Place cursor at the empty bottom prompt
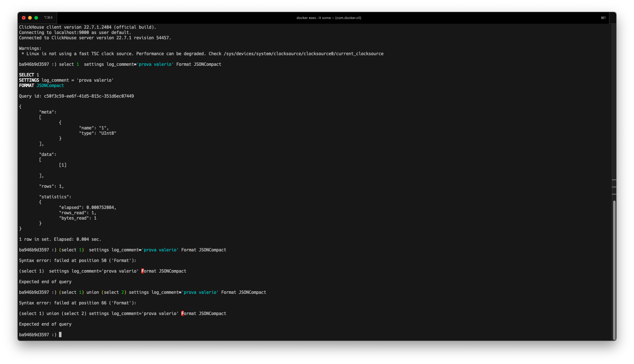Screen dimensions: 634x364 60,335
